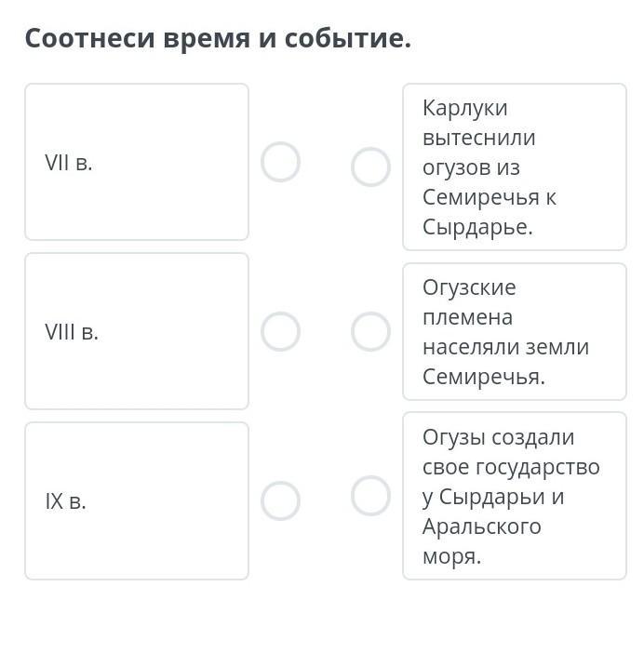
Task: Click the 'VIII в.' text label
Action: (x=72, y=332)
